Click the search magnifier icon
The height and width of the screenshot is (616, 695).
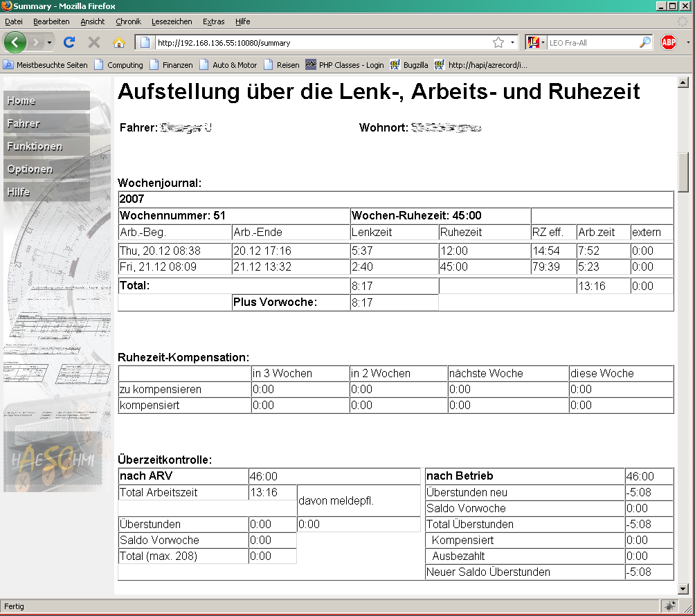pos(645,42)
